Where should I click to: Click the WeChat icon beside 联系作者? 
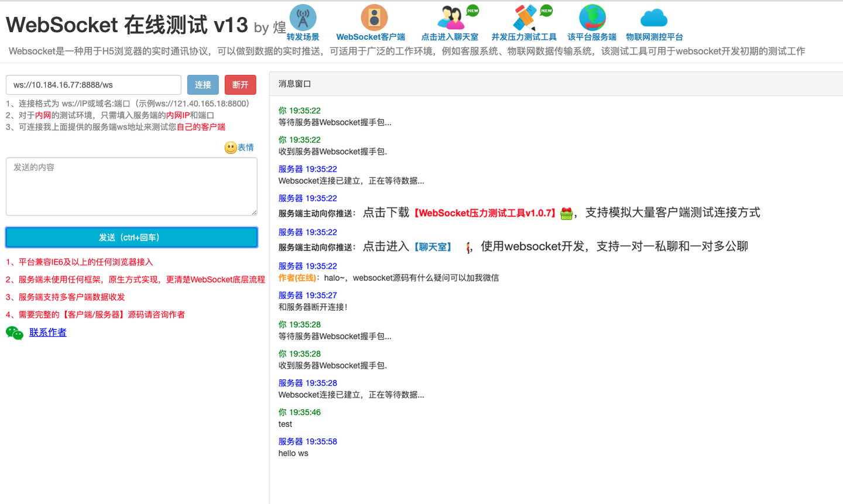(14, 332)
